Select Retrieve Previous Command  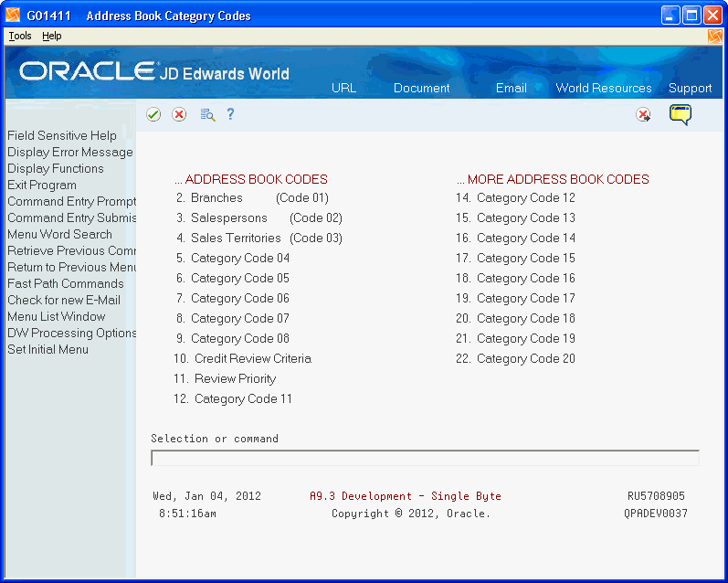coord(71,250)
